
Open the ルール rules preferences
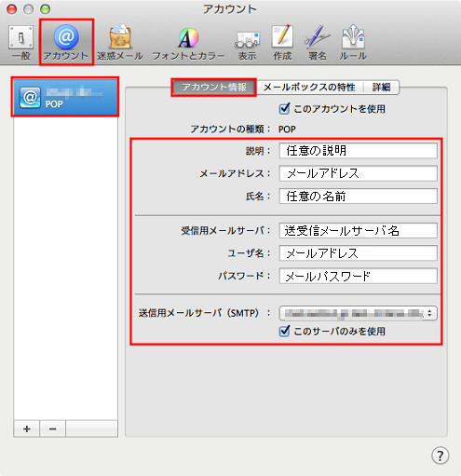pyautogui.click(x=353, y=44)
